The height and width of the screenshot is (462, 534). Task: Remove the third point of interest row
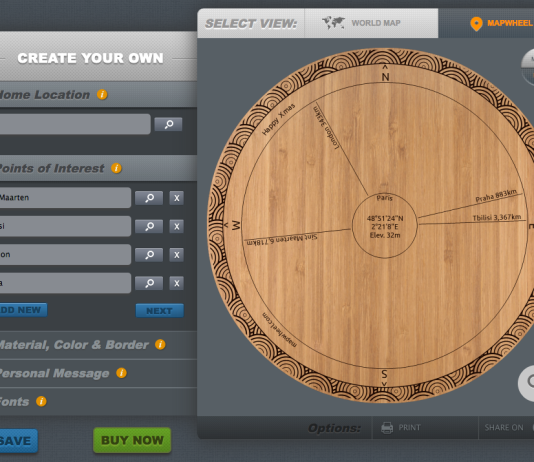[x=176, y=255]
